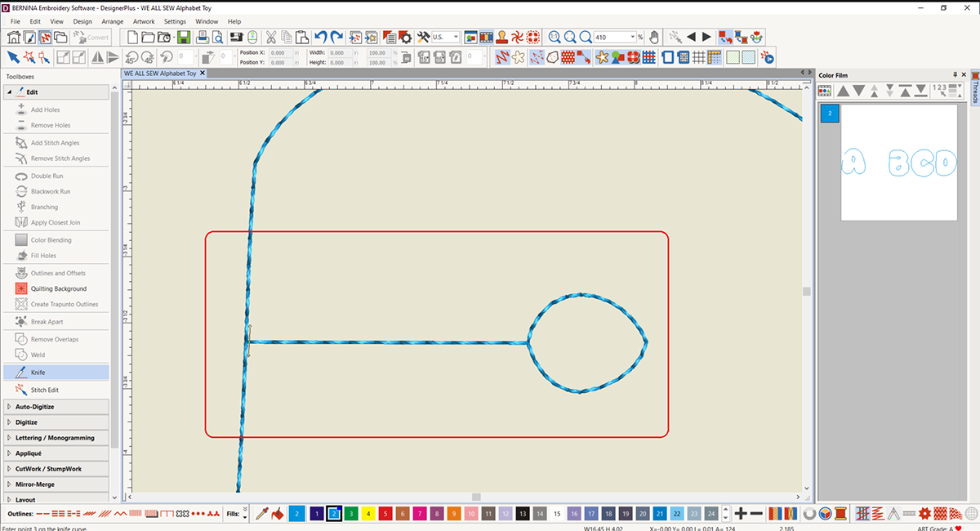Viewport: 980px width, 531px height.
Task: Pin the Color Film panel
Action: click(956, 75)
